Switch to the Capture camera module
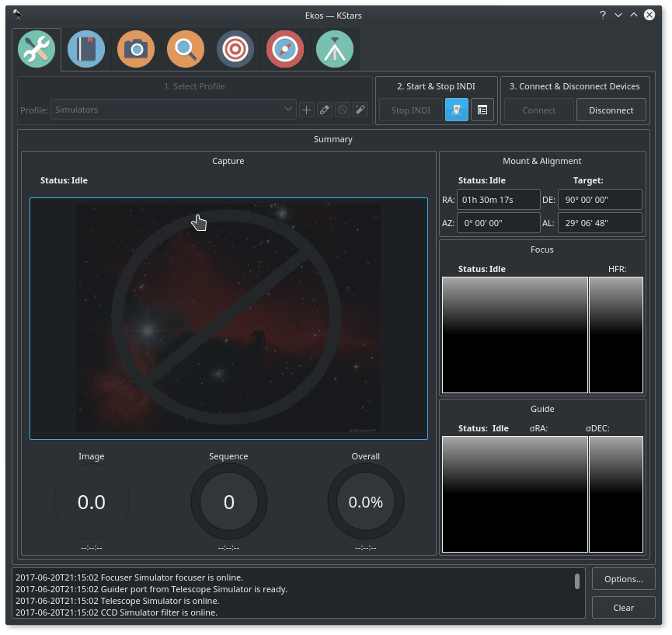The image size is (672, 635). coord(135,50)
